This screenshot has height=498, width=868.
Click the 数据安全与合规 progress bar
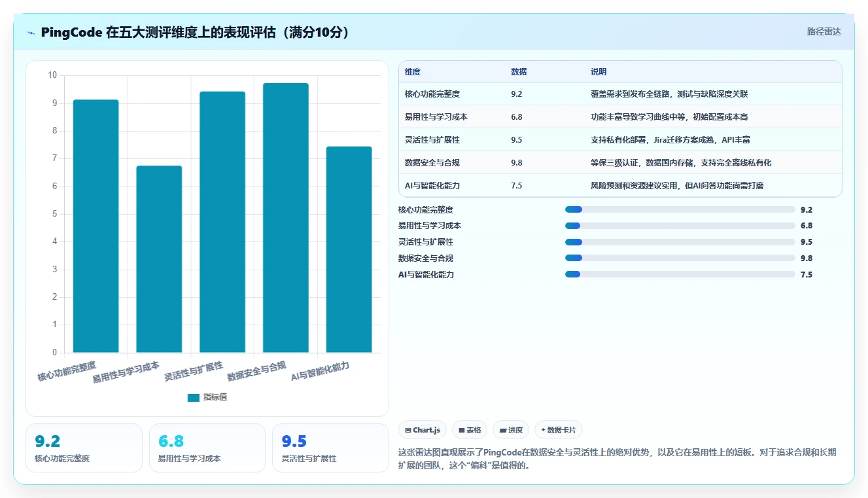(680, 258)
